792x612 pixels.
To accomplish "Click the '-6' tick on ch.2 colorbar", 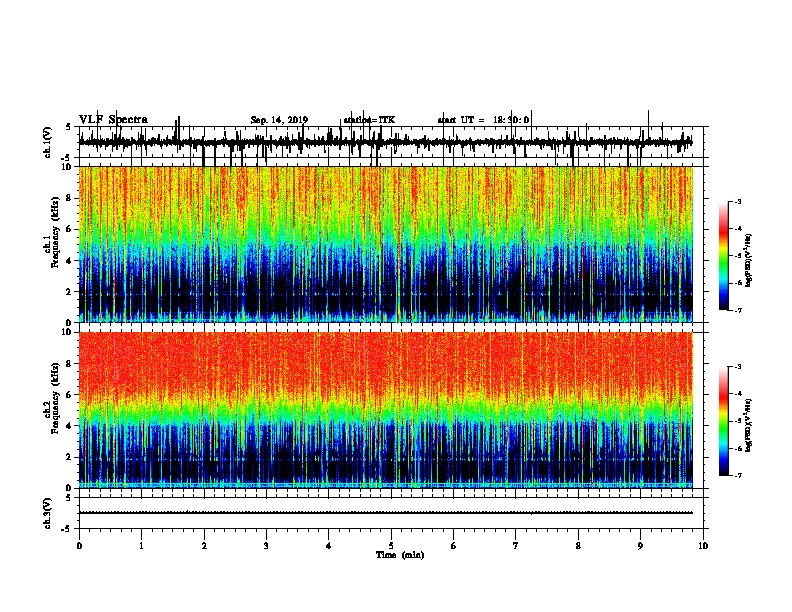I will coord(738,448).
